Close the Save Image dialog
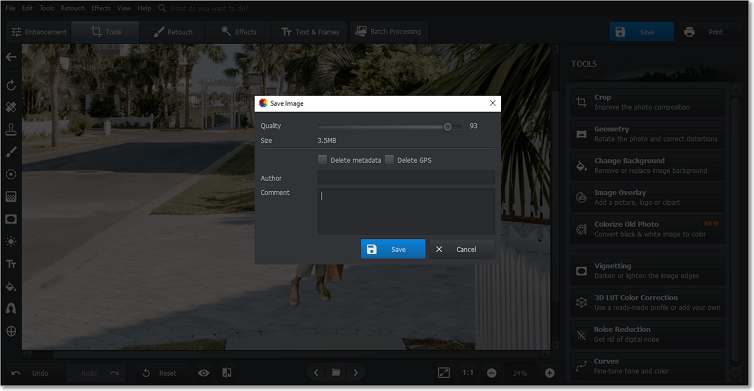 [x=492, y=103]
